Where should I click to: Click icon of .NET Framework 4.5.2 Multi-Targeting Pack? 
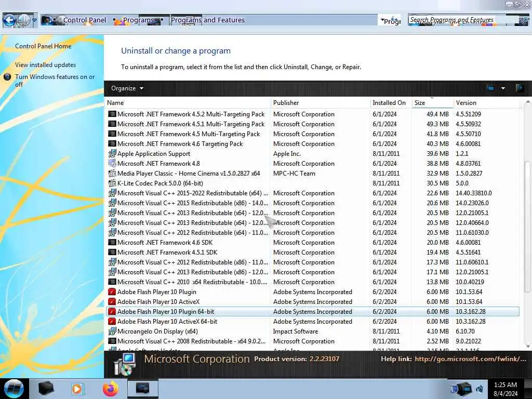112,114
